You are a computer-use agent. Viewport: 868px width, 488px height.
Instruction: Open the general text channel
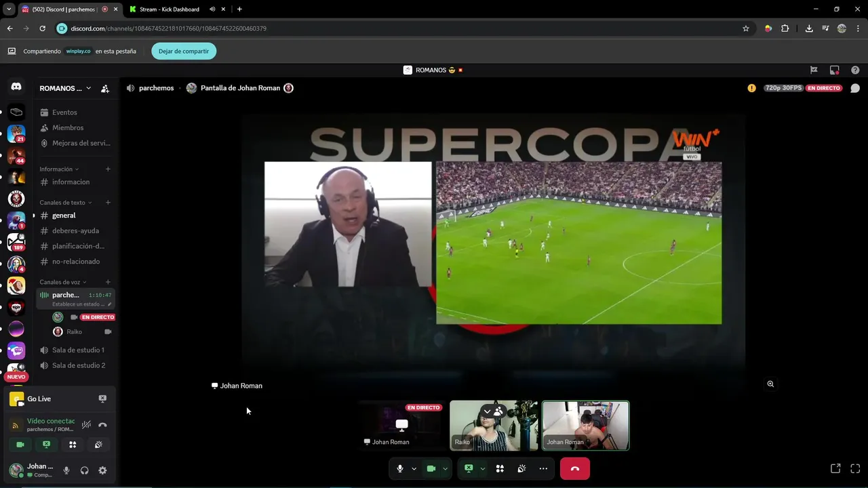pyautogui.click(x=75, y=216)
